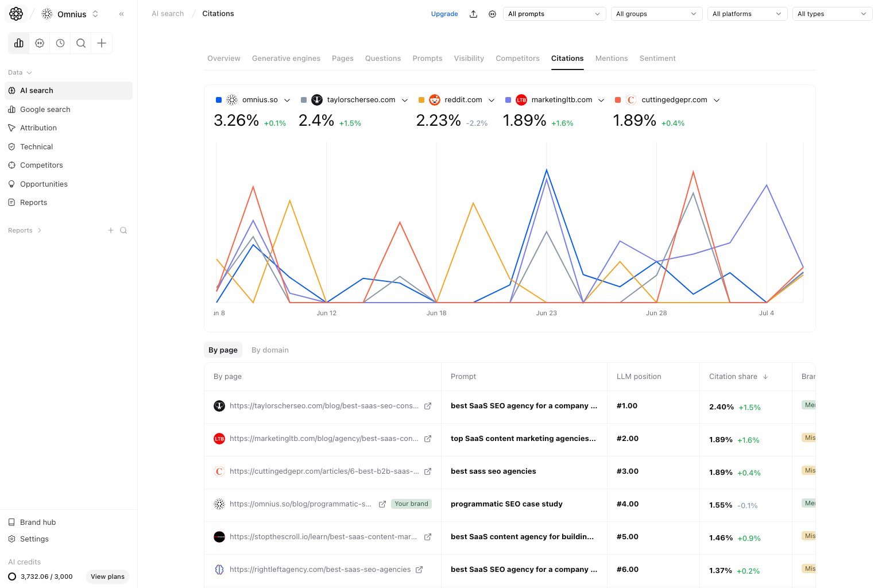Switch to the Sentiment tab
Viewport: 882px width, 588px height.
(657, 59)
